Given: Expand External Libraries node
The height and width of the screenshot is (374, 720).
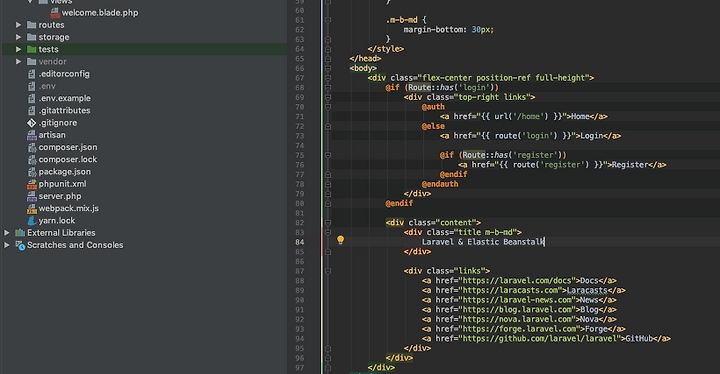Looking at the screenshot, I should click(x=6, y=233).
